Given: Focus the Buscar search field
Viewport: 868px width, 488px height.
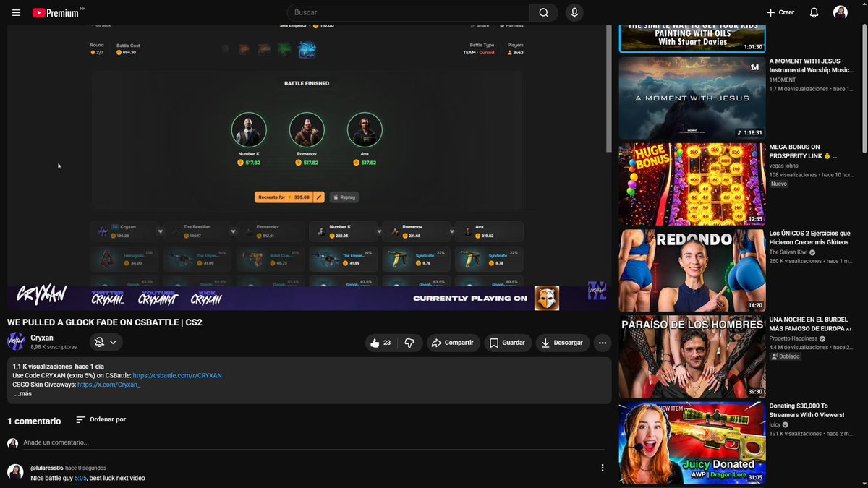Looking at the screenshot, I should click(x=409, y=12).
